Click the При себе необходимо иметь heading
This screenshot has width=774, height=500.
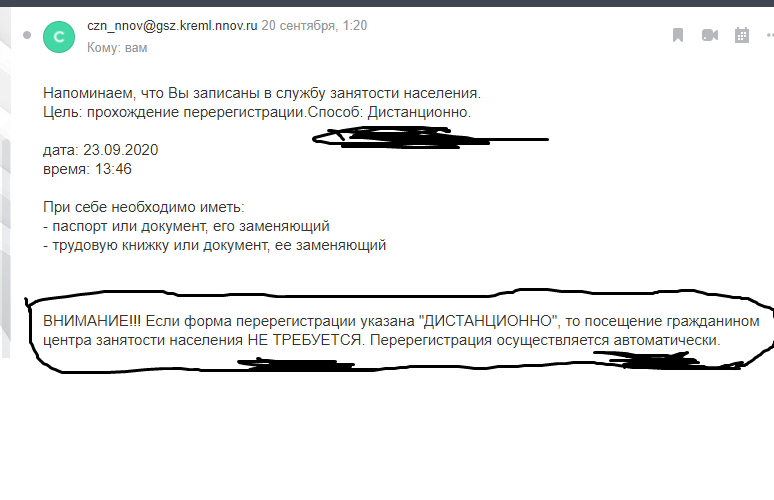click(x=144, y=207)
